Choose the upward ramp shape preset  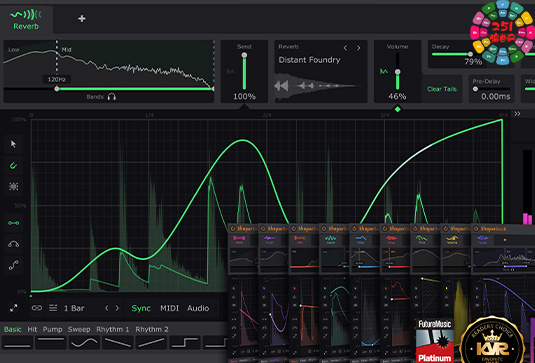coord(151,342)
